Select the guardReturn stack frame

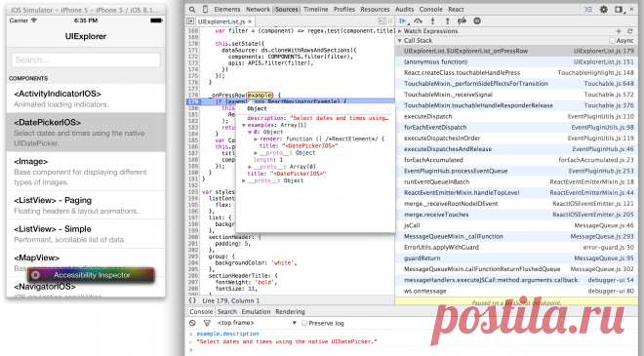(516, 258)
